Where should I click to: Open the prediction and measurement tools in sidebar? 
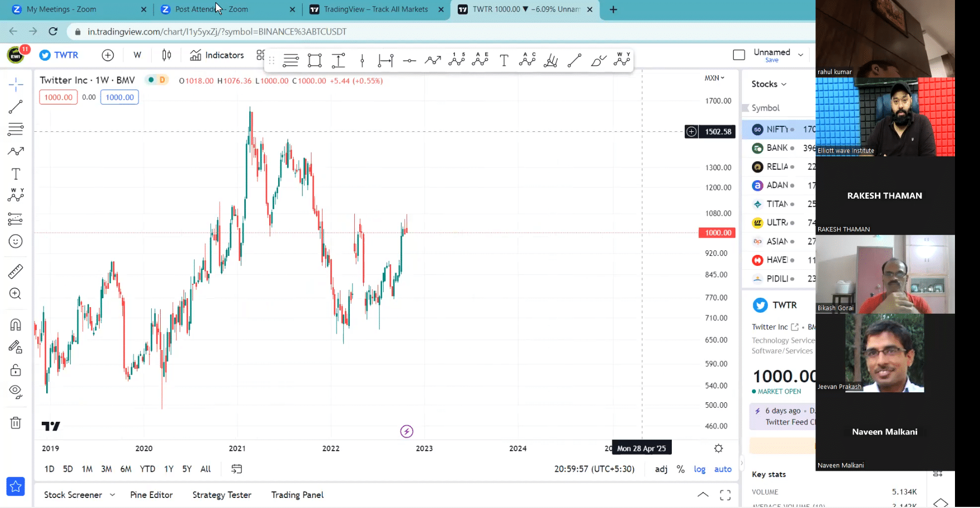(x=16, y=219)
